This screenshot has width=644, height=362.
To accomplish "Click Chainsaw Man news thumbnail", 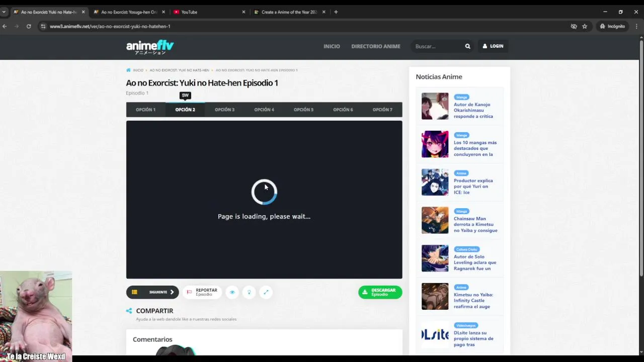I will (435, 220).
